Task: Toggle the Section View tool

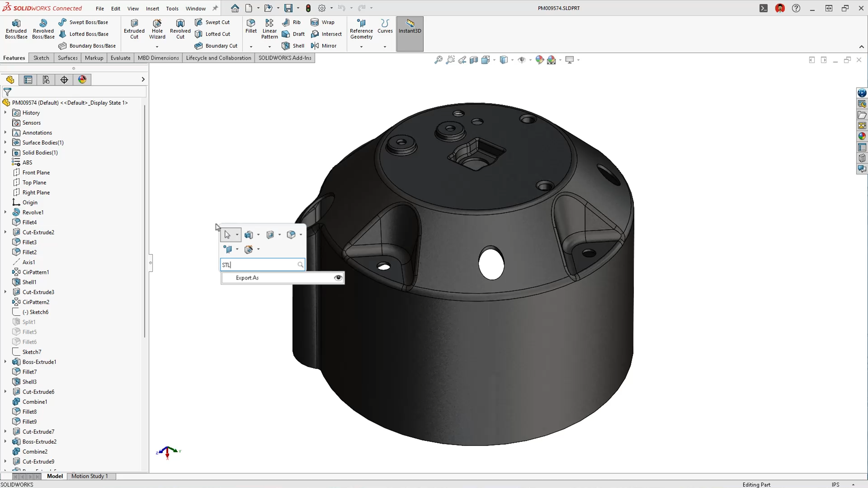Action: pyautogui.click(x=473, y=59)
